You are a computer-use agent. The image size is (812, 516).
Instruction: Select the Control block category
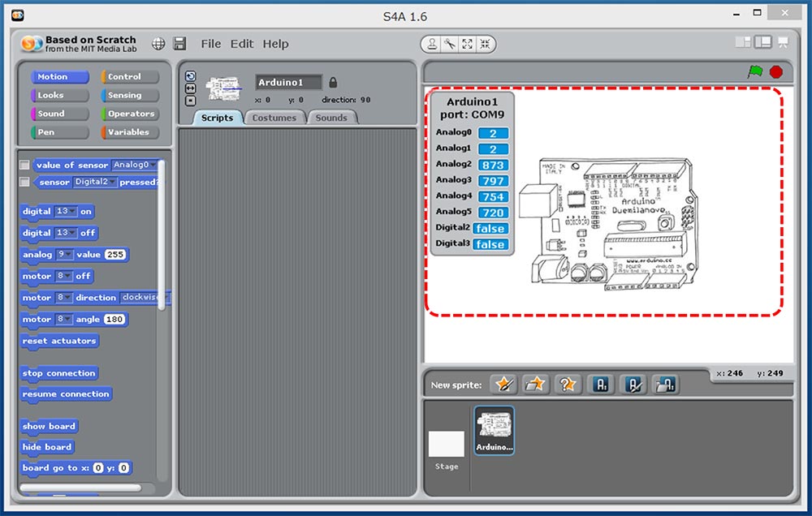(130, 76)
